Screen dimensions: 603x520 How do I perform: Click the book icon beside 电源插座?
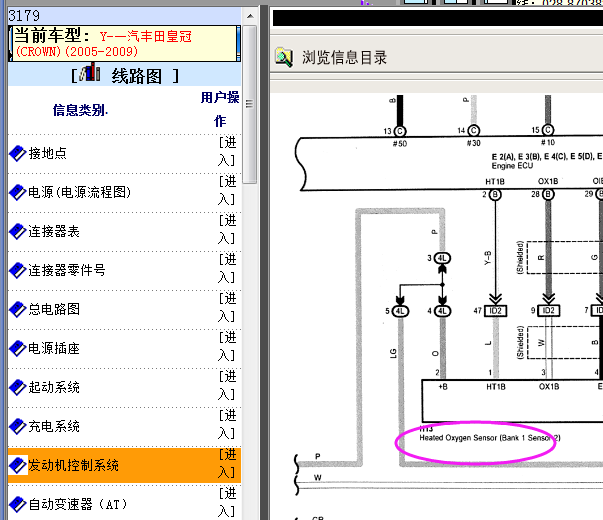pyautogui.click(x=17, y=348)
